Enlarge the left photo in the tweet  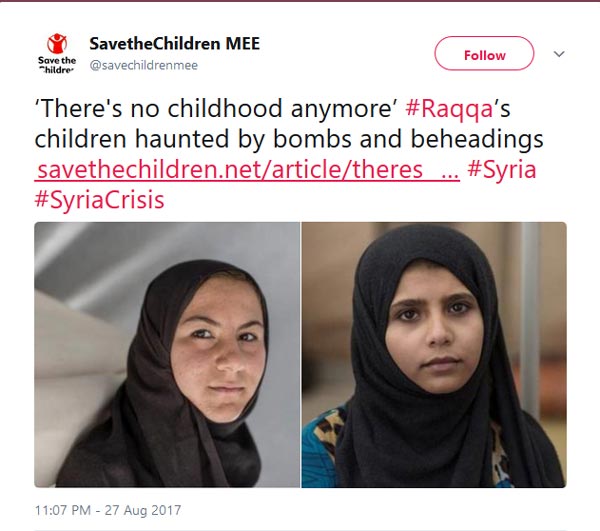coord(167,354)
